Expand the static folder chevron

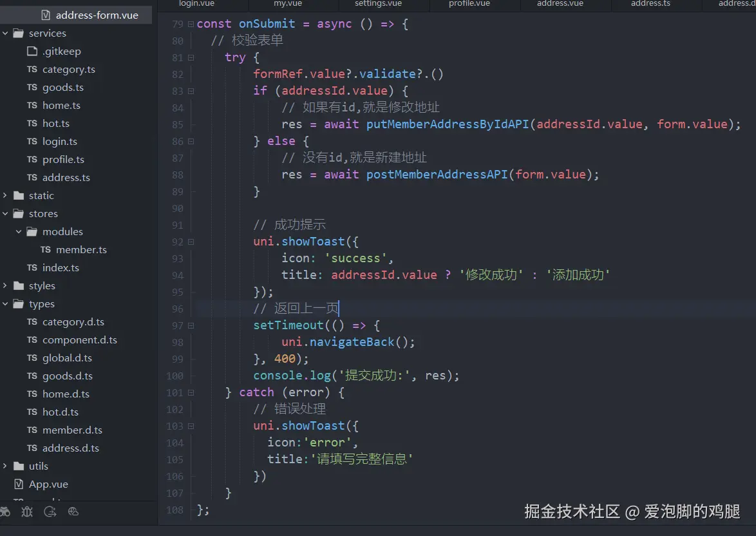point(5,195)
